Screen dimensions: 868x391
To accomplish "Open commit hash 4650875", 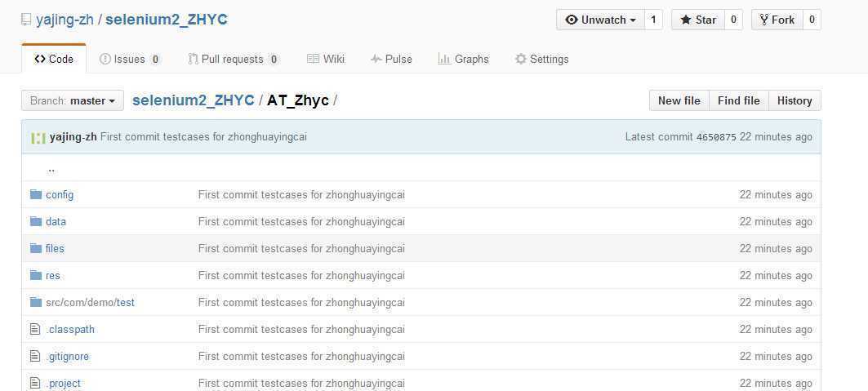I will [x=716, y=137].
